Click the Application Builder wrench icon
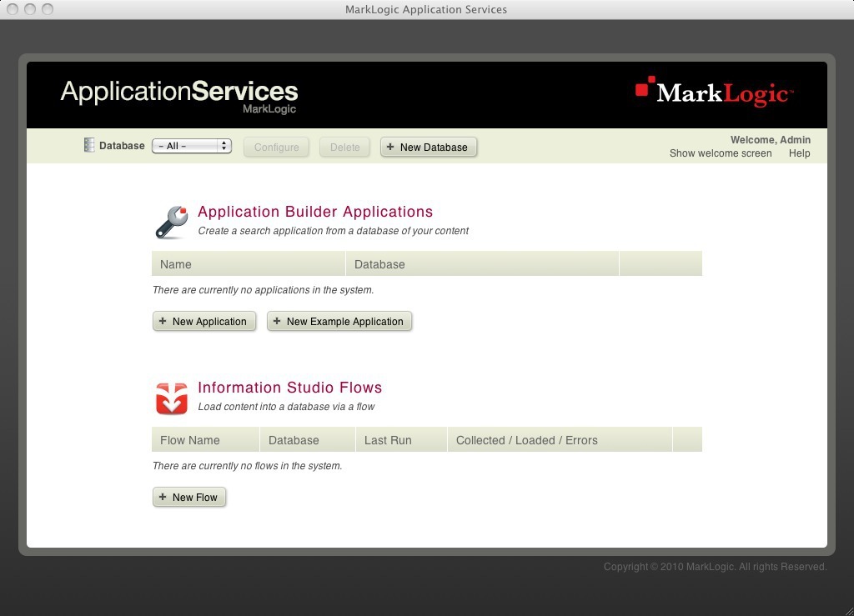 (x=172, y=222)
